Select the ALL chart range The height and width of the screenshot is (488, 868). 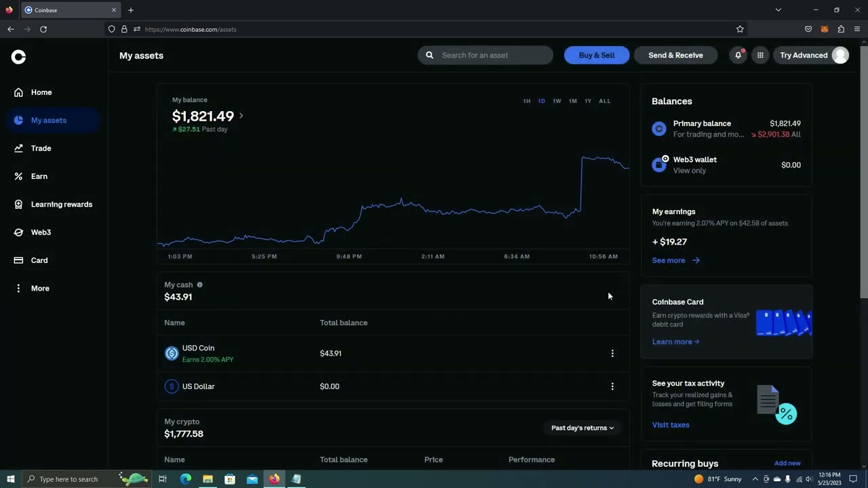tap(604, 101)
